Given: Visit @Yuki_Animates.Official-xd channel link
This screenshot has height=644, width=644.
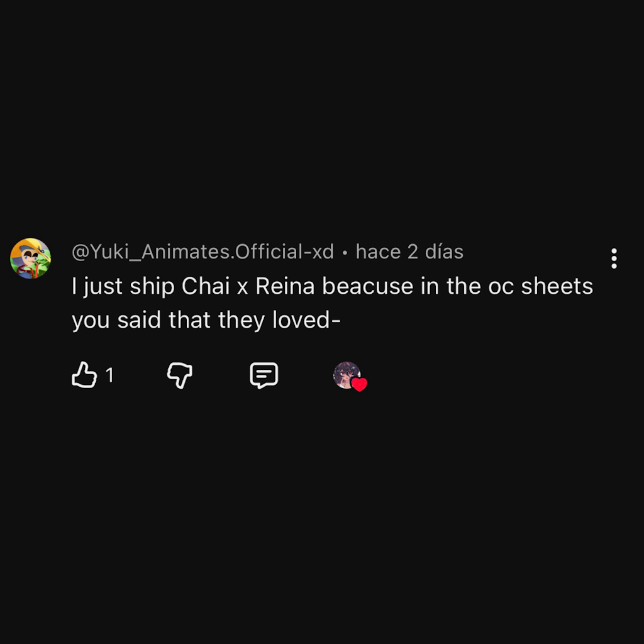Looking at the screenshot, I should pos(203,252).
